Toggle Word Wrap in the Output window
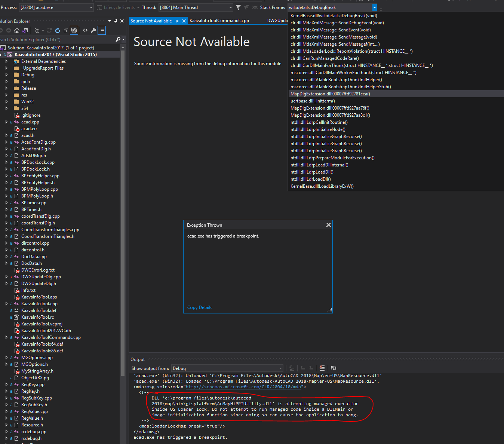Image resolution: width=504 pixels, height=444 pixels. click(x=333, y=368)
